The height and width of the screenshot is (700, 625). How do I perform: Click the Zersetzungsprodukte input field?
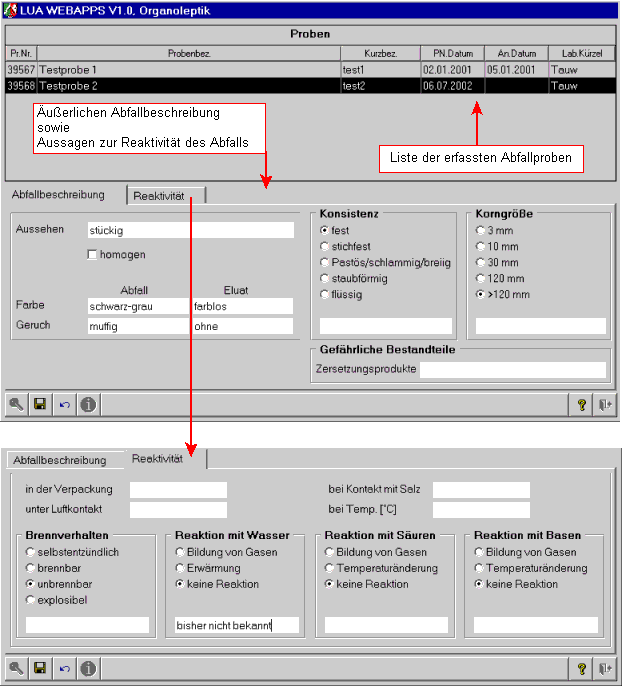tap(512, 370)
